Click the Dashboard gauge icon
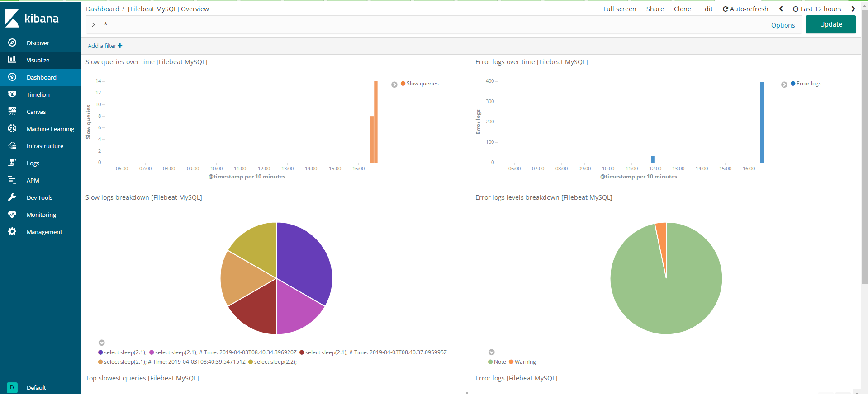The height and width of the screenshot is (394, 868). (12, 77)
